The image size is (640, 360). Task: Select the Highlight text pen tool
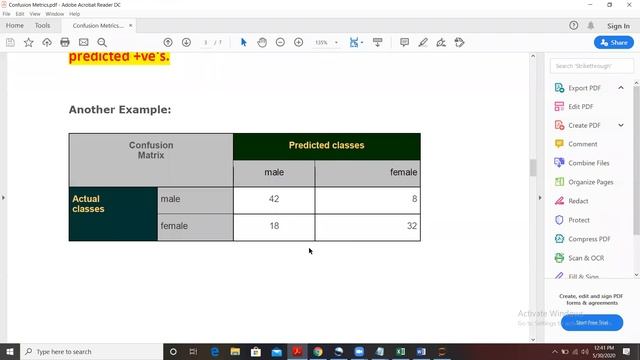(x=423, y=42)
